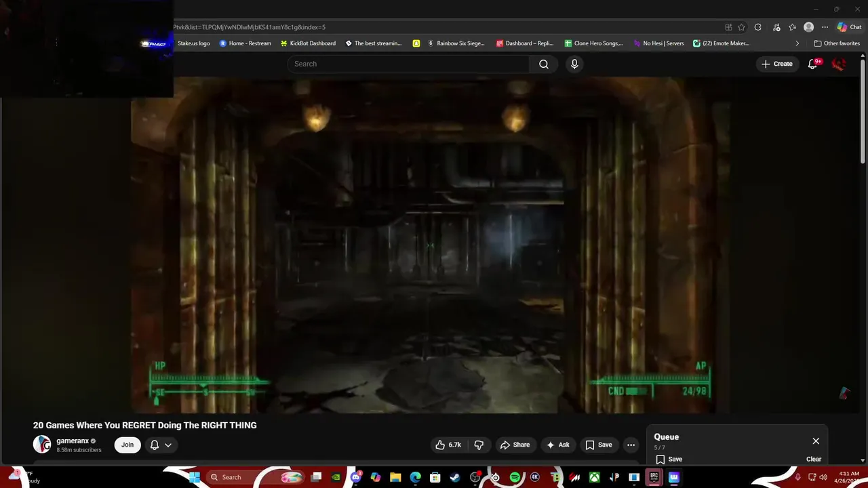This screenshot has width=868, height=488.
Task: Open the YouTube account avatar menu
Action: tap(839, 64)
